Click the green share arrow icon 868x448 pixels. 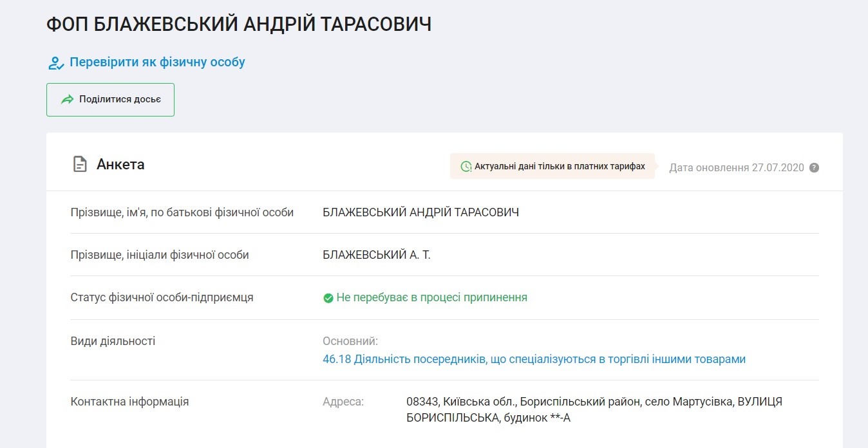[67, 100]
